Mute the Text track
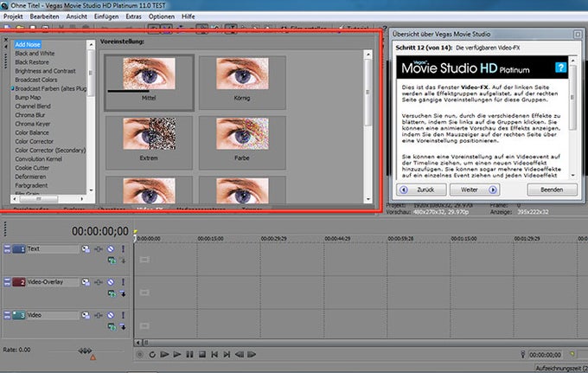 tap(111, 248)
